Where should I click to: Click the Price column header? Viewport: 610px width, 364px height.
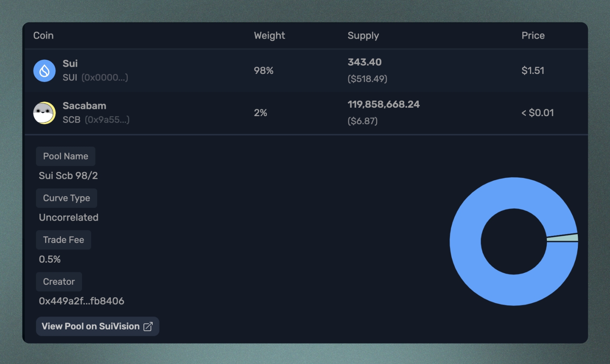(533, 36)
